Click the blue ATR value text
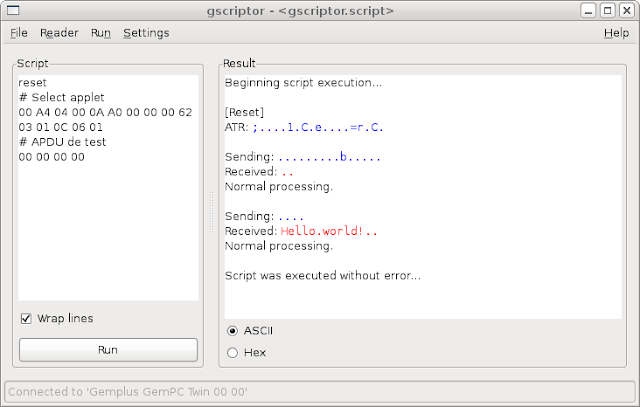The width and height of the screenshot is (640, 407). [x=318, y=127]
